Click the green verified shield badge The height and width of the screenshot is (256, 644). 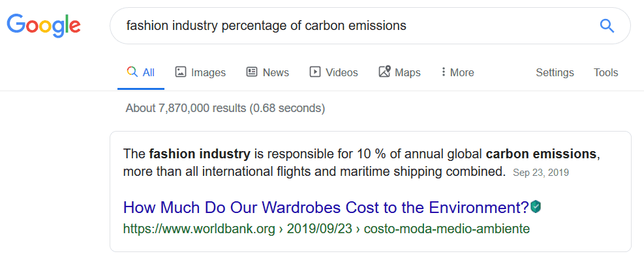coord(536,206)
